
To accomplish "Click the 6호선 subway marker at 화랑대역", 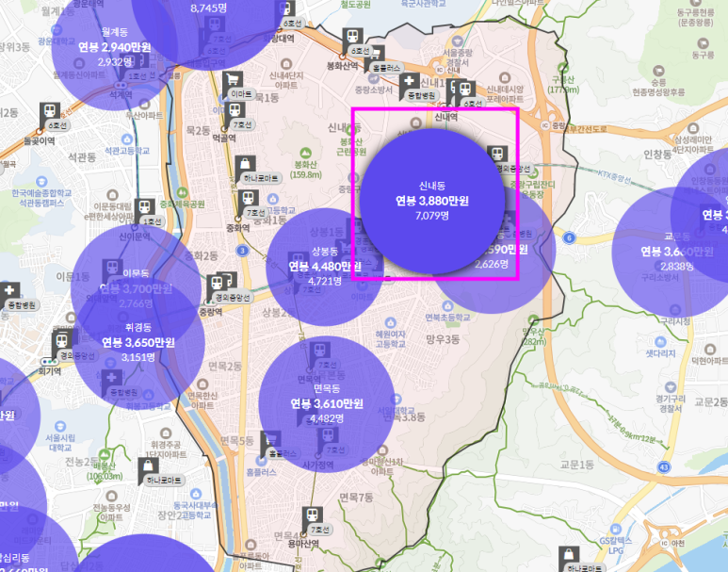I will coord(285,9).
